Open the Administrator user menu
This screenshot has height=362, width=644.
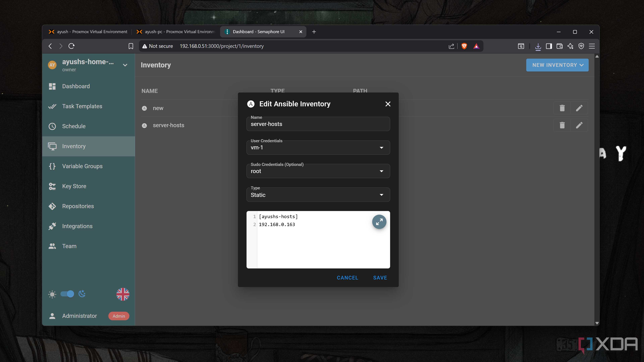pyautogui.click(x=89, y=316)
